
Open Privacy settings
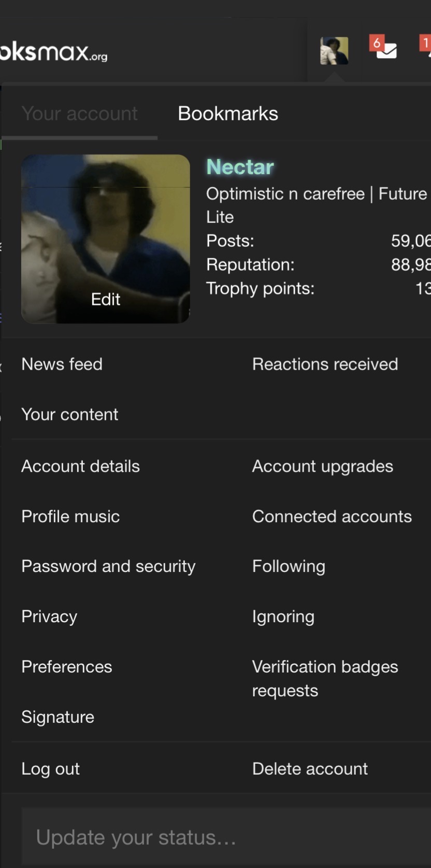pyautogui.click(x=49, y=617)
